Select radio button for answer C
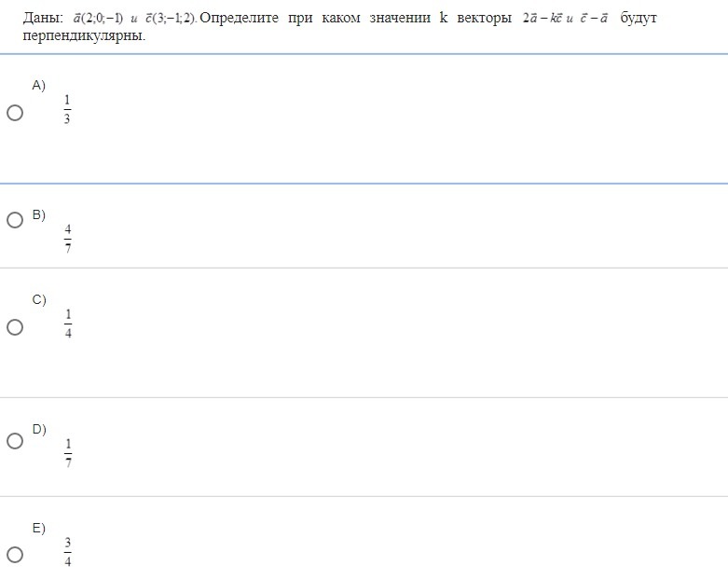The width and height of the screenshot is (728, 579). point(15,327)
